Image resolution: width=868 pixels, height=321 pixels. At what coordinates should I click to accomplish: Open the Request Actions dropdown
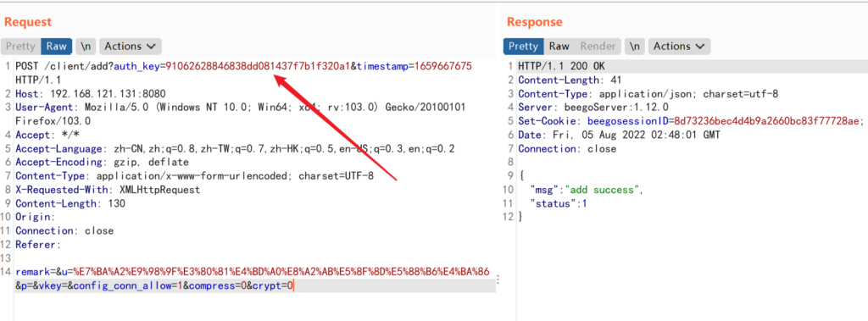pos(130,46)
